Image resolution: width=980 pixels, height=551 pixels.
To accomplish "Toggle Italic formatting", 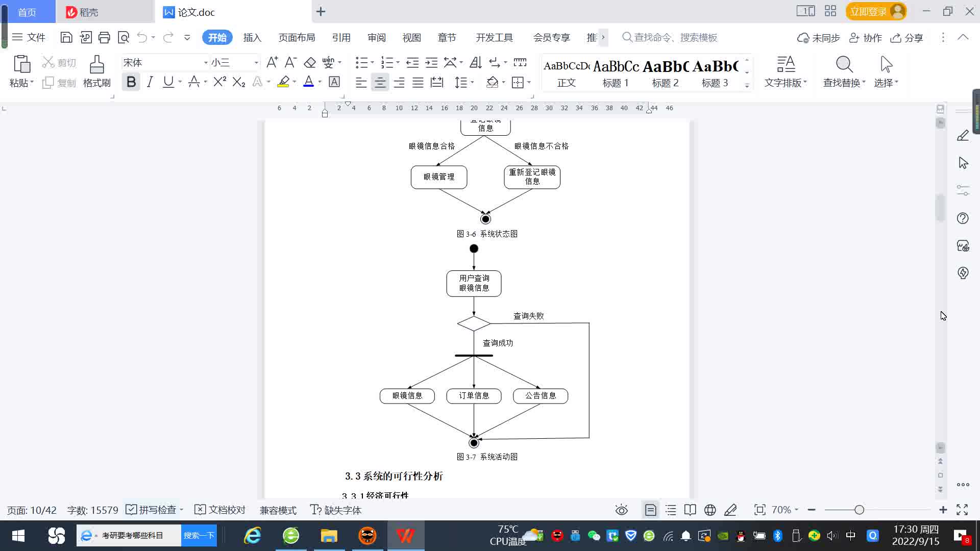I will pos(150,82).
